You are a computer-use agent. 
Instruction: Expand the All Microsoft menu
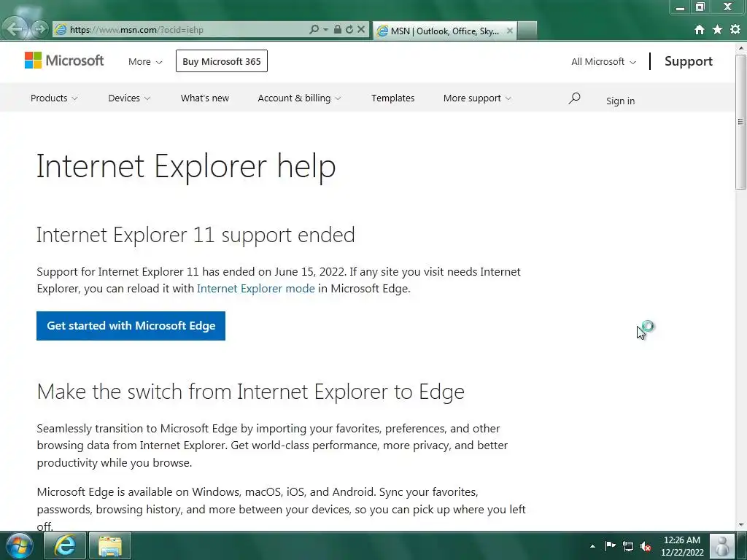603,61
